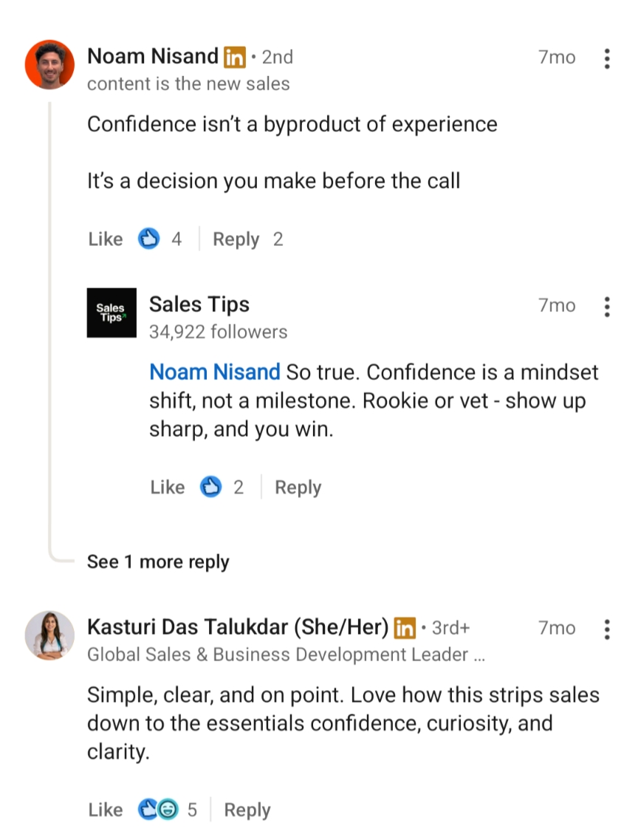Reply to the Sales Tips comment
The width and height of the screenshot is (638, 840).
pyautogui.click(x=298, y=488)
